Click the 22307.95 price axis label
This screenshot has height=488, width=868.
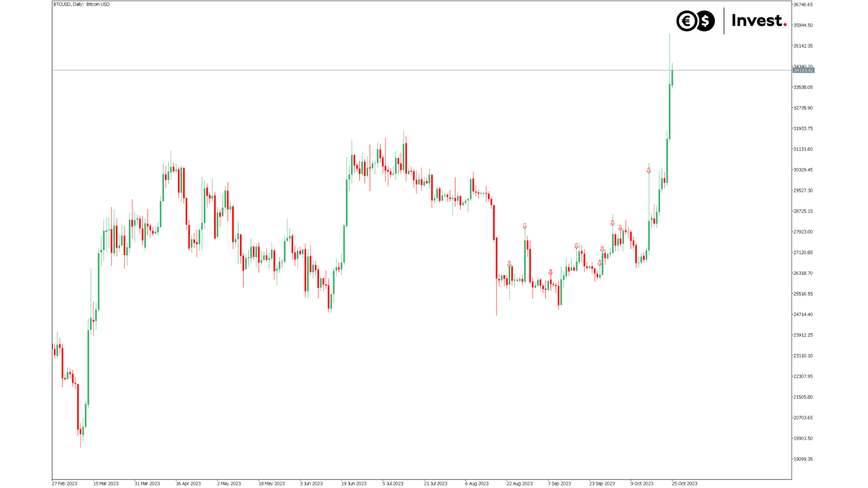coord(803,376)
